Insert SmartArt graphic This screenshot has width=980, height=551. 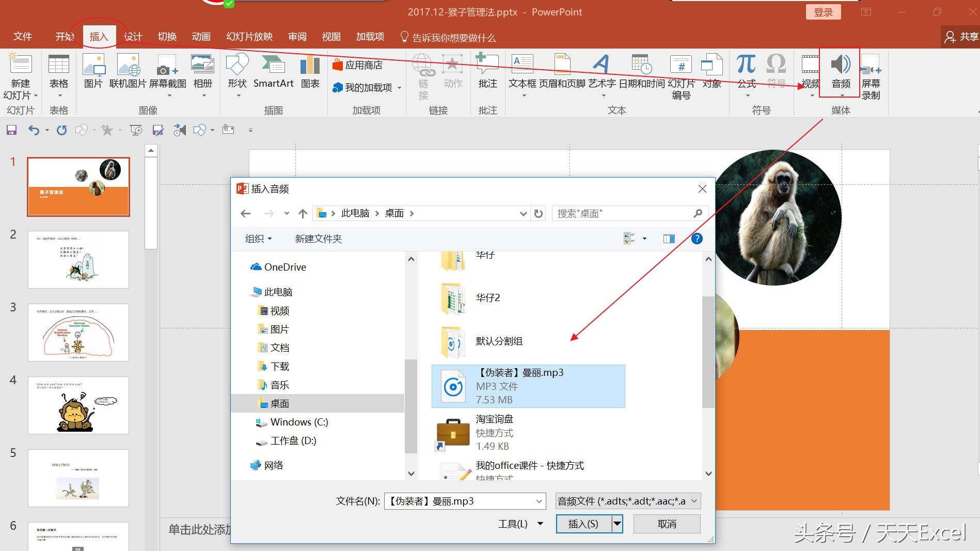[273, 71]
